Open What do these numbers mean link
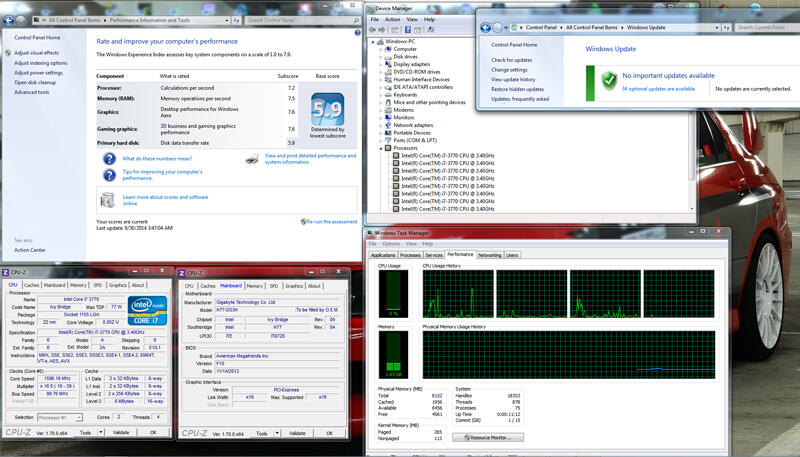800x457 pixels. tap(157, 159)
